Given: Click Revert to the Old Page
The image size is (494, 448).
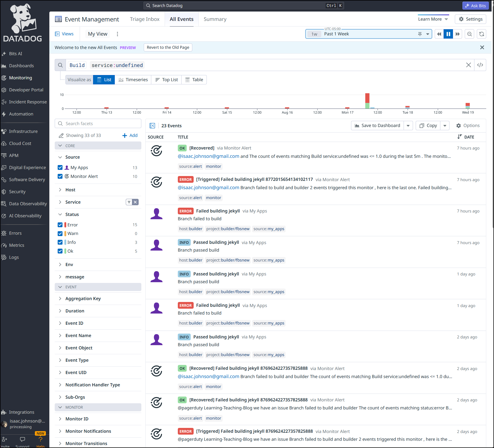Looking at the screenshot, I should (168, 47).
